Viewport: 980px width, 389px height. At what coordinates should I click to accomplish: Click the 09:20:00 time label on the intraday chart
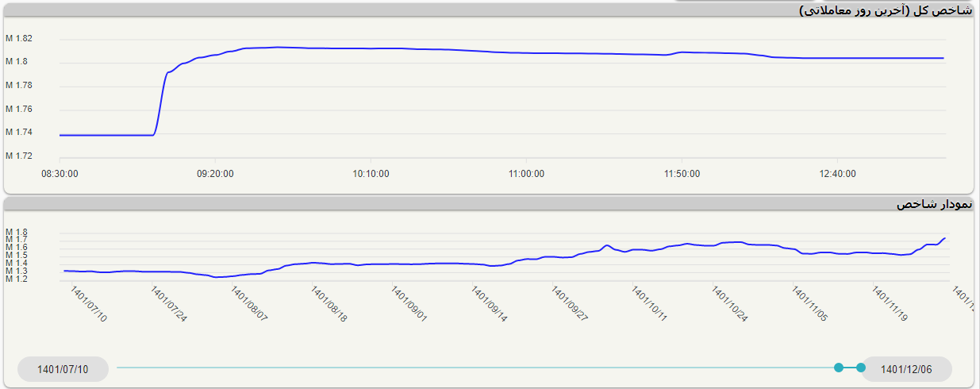(216, 174)
